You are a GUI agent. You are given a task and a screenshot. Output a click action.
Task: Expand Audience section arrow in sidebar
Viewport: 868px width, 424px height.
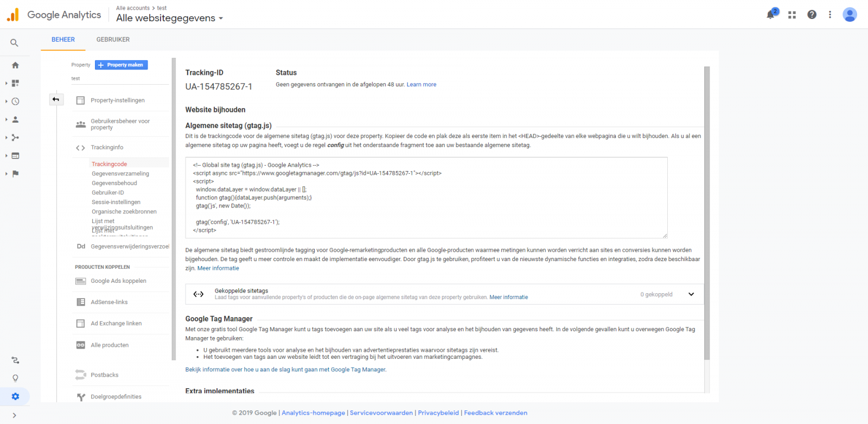pyautogui.click(x=6, y=119)
